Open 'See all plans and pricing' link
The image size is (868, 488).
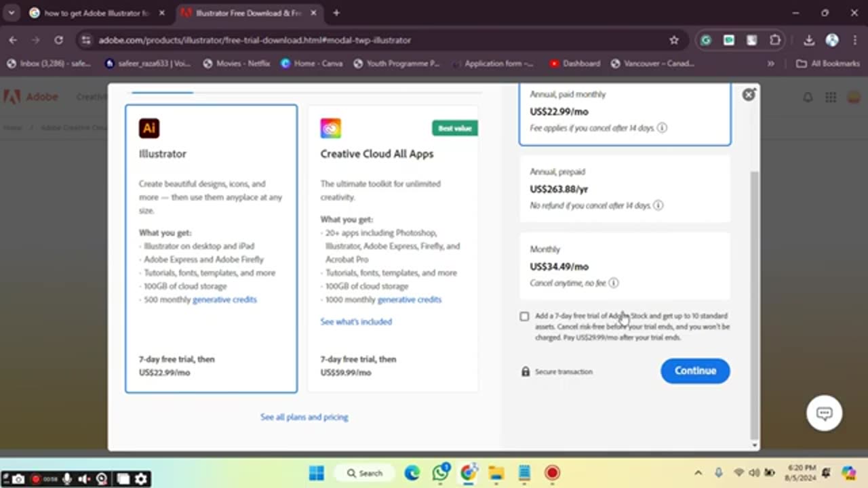click(x=304, y=417)
